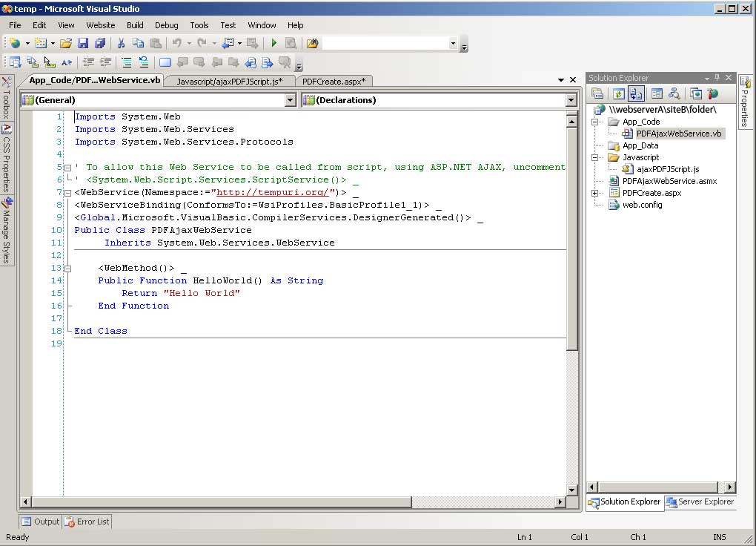Click the Copy Web Site icon
The image size is (756, 546).
click(x=696, y=93)
